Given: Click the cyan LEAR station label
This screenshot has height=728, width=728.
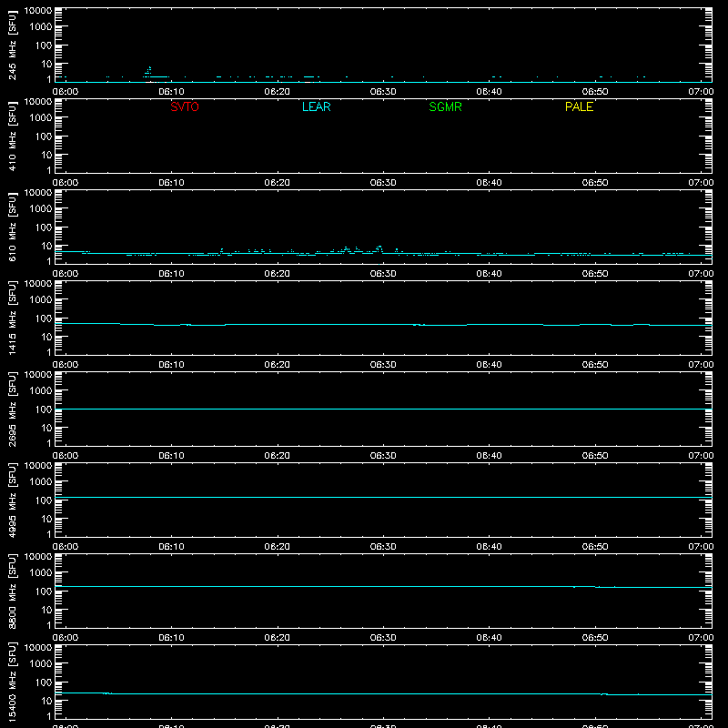Looking at the screenshot, I should coord(316,106).
